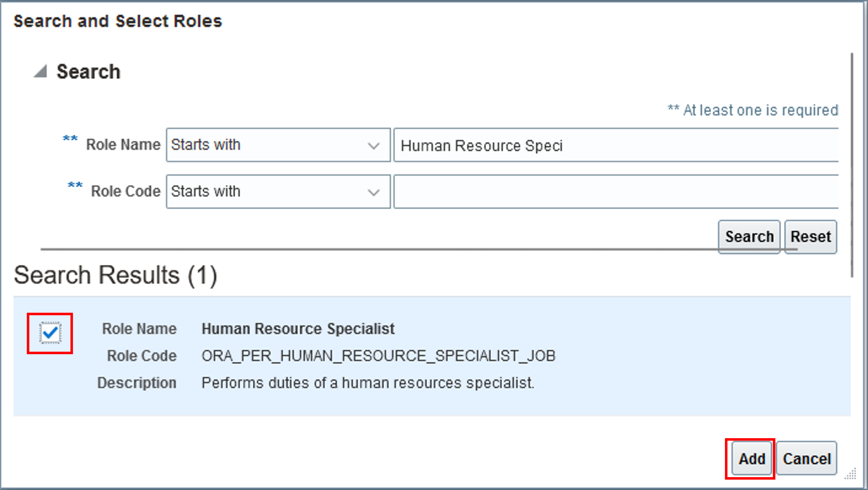Viewport: 868px width, 490px height.
Task: Click the vertical scrollbar on the right
Action: click(x=852, y=161)
